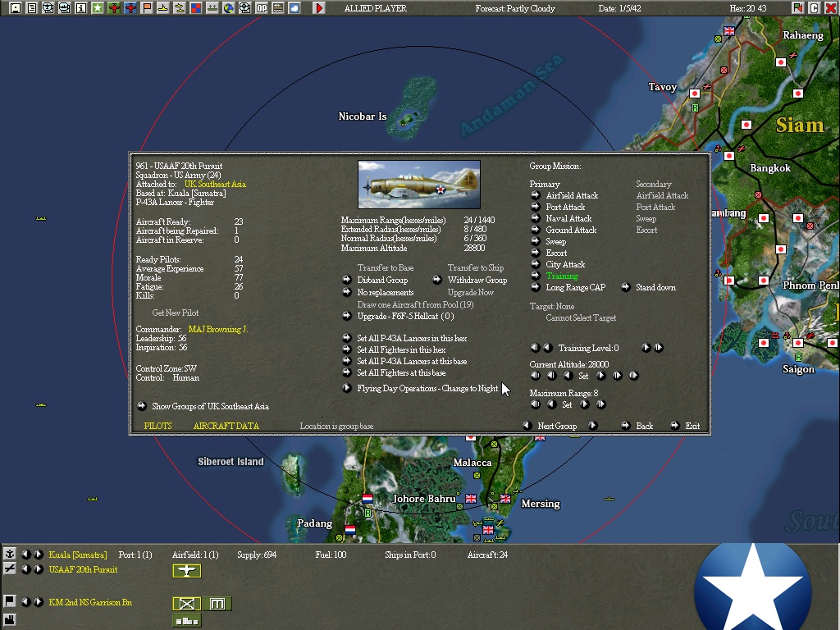This screenshot has width=840, height=630.
Task: Select the yellow aircraft unit box
Action: (x=186, y=571)
